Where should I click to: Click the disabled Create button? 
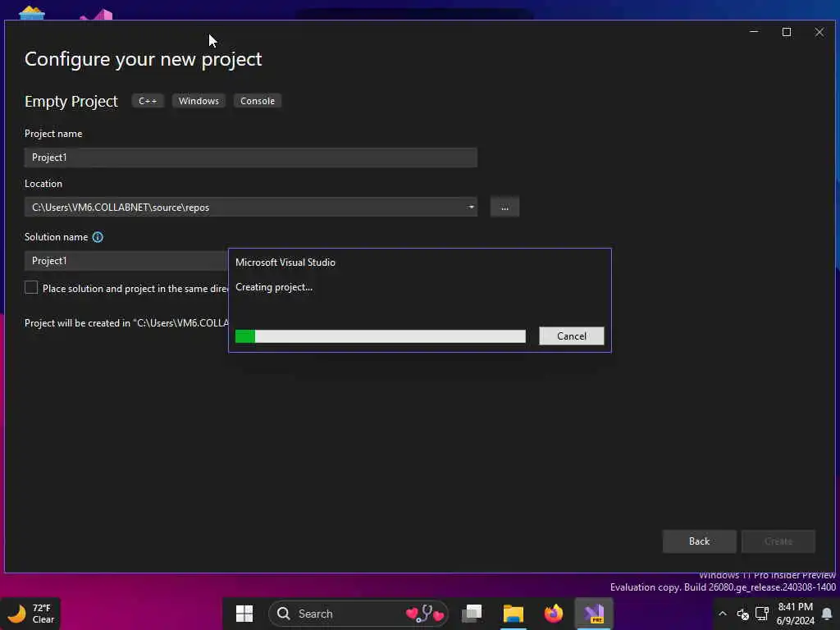coord(778,541)
